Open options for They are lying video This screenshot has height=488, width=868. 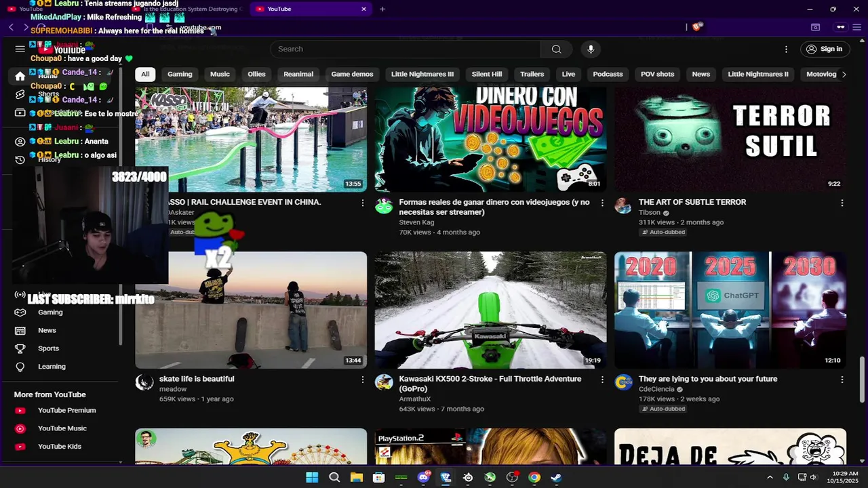pyautogui.click(x=842, y=380)
